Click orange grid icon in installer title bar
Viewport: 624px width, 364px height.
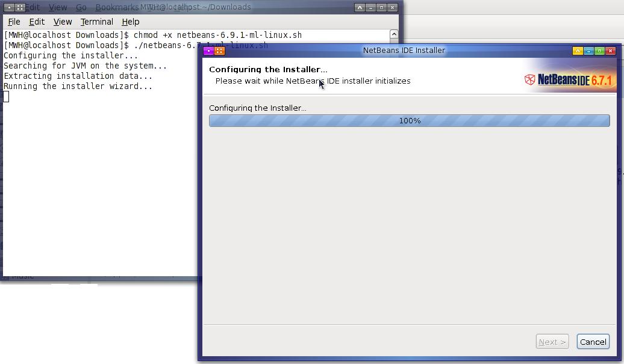pos(220,51)
